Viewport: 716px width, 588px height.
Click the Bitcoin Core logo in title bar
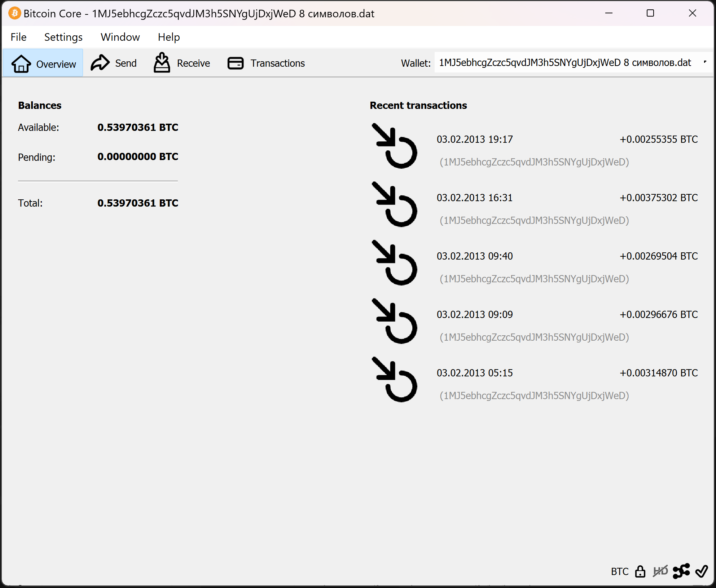14,13
